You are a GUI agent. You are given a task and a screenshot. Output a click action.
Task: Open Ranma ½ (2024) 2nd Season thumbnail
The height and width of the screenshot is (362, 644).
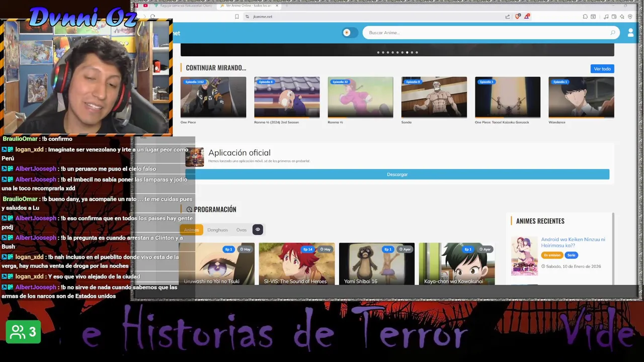(287, 97)
